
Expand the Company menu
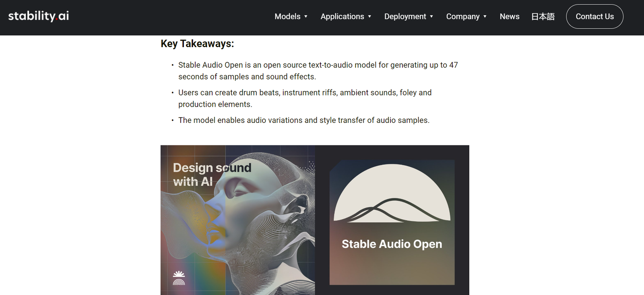(466, 17)
